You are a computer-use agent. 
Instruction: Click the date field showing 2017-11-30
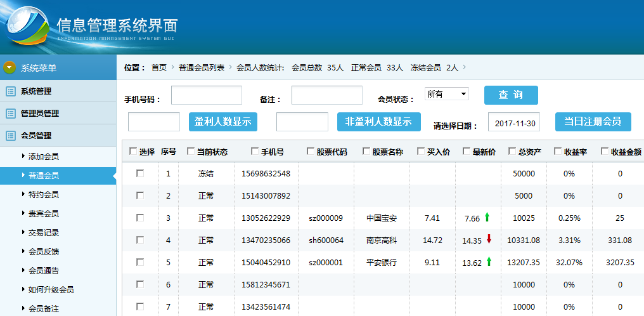pyautogui.click(x=514, y=123)
